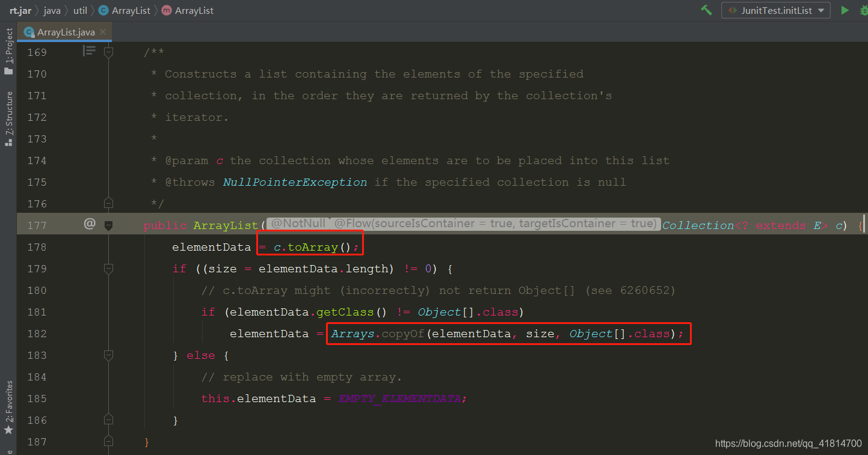Viewport: 868px width, 455px height.
Task: Click the @Flow(sourceIsContainer = true) annotation hint
Action: coord(494,224)
